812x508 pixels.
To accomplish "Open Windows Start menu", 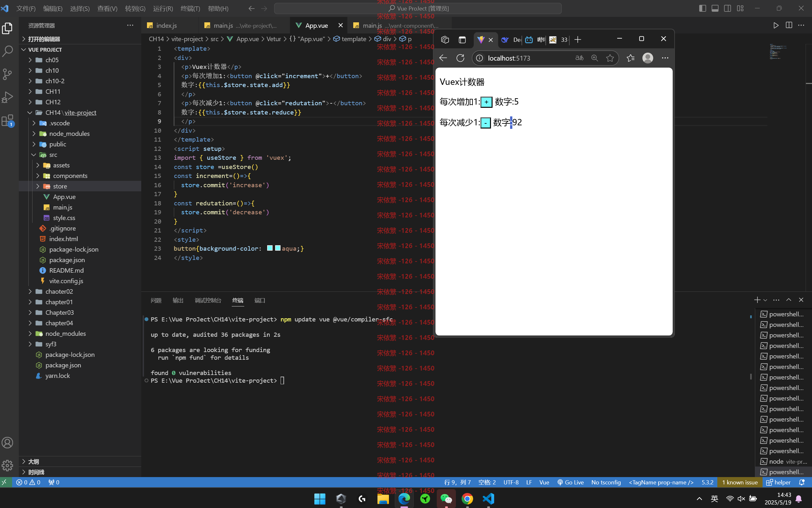I will click(x=320, y=499).
